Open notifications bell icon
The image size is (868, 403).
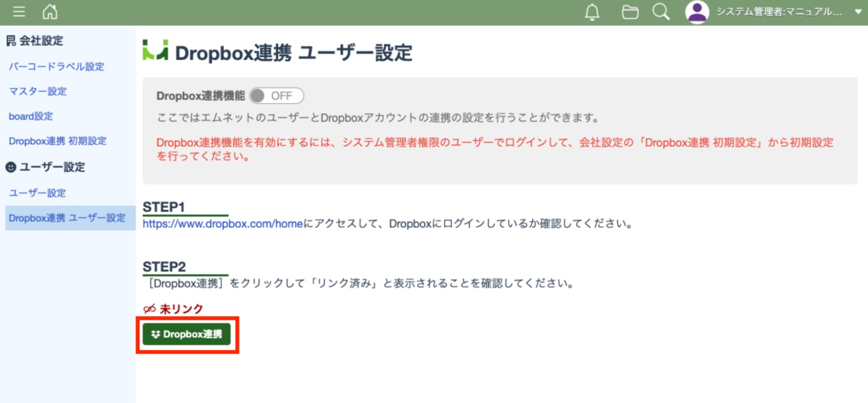coord(592,12)
